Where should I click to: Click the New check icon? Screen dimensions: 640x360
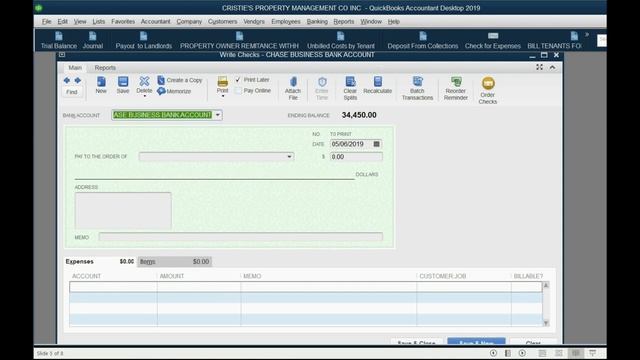click(101, 82)
